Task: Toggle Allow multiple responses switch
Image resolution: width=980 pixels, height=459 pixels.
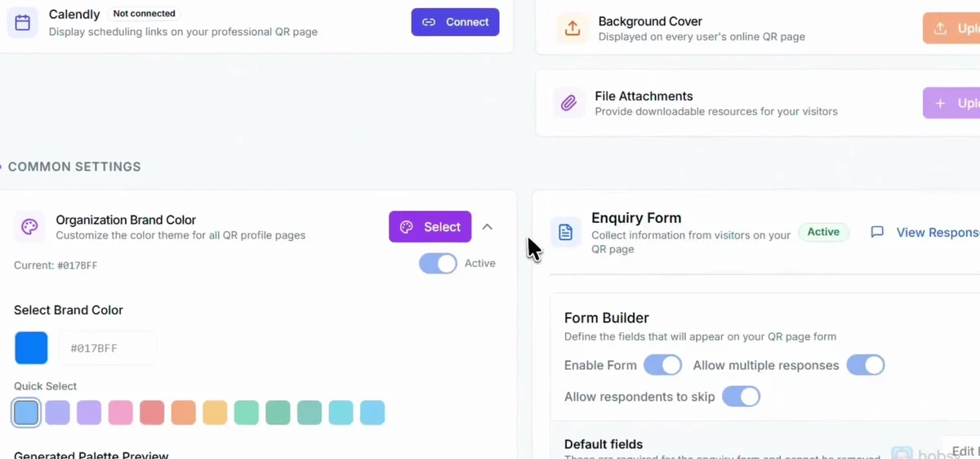Action: coord(866,365)
